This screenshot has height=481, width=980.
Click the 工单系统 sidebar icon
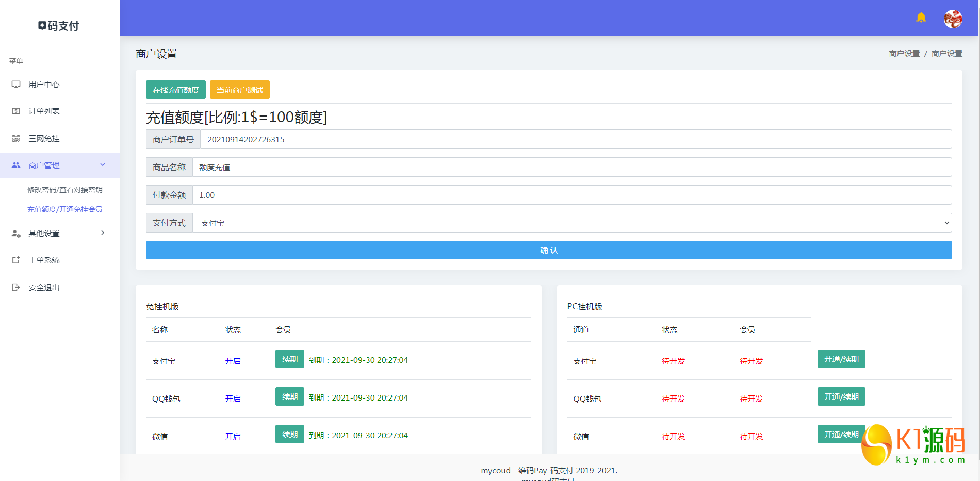click(16, 260)
